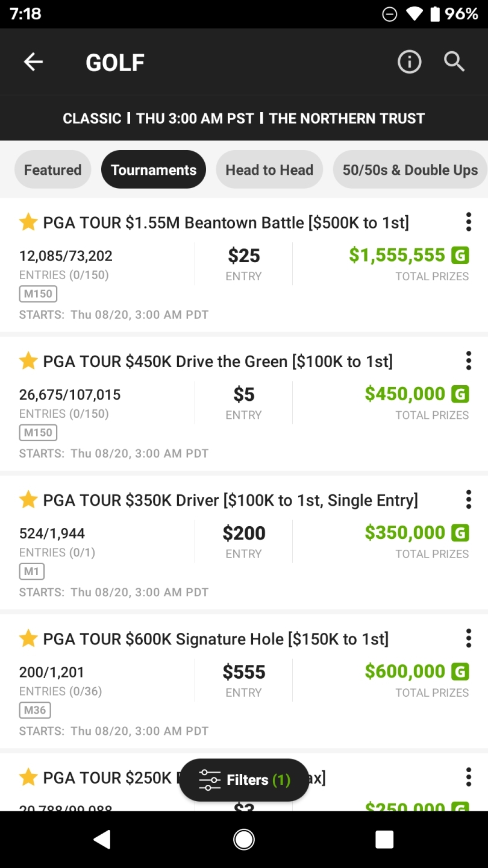The image size is (488, 868).
Task: Open PGA TOUR $350K Driver contest title
Action: point(231,500)
